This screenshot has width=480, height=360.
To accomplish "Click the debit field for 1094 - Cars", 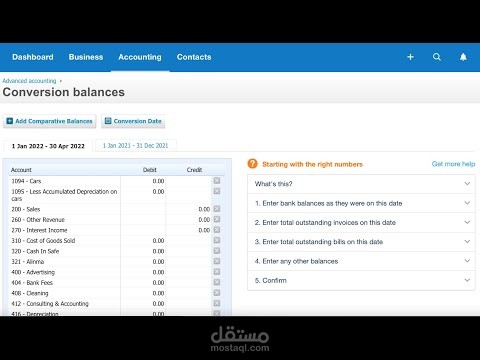I will (x=143, y=181).
